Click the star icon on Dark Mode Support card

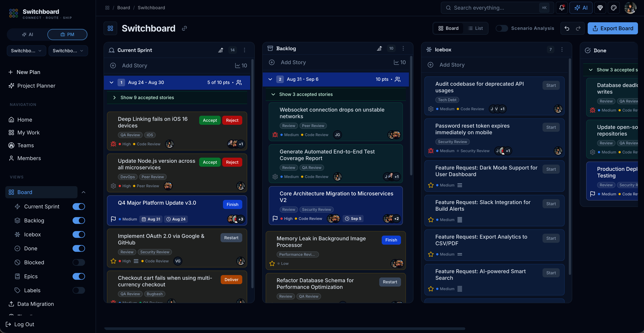point(430,185)
